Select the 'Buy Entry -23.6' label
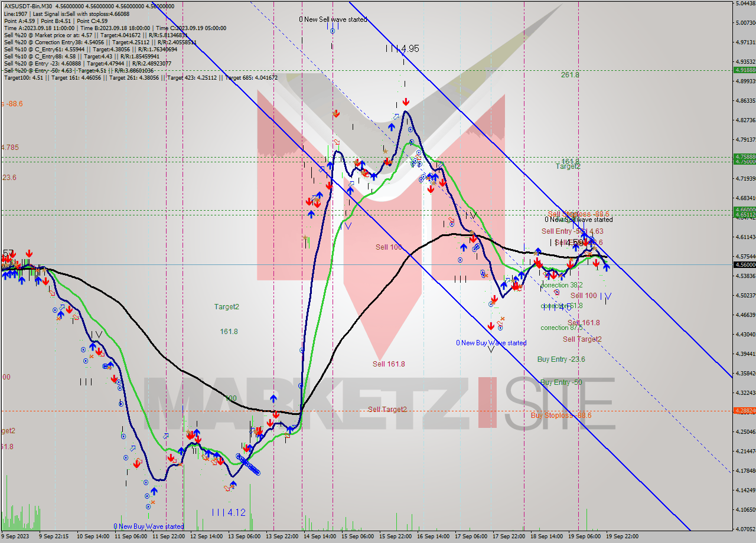 [561, 359]
